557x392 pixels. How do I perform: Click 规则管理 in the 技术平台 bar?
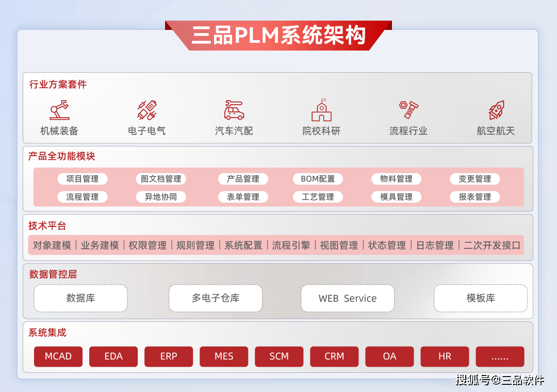(195, 245)
